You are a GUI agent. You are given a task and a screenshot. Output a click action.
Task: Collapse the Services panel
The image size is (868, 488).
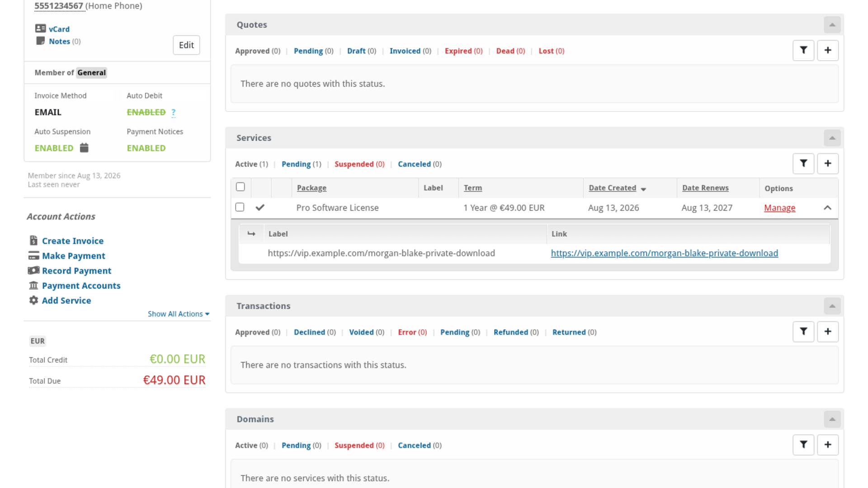click(x=832, y=138)
